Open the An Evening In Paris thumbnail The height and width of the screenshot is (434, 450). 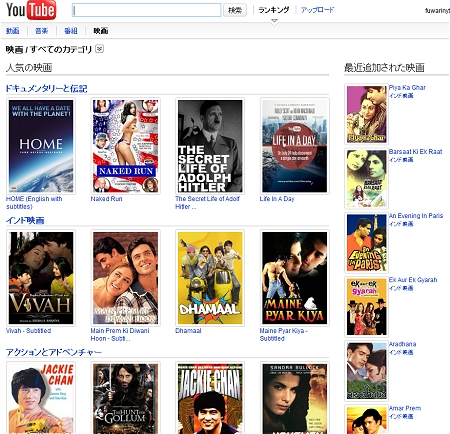pos(366,242)
